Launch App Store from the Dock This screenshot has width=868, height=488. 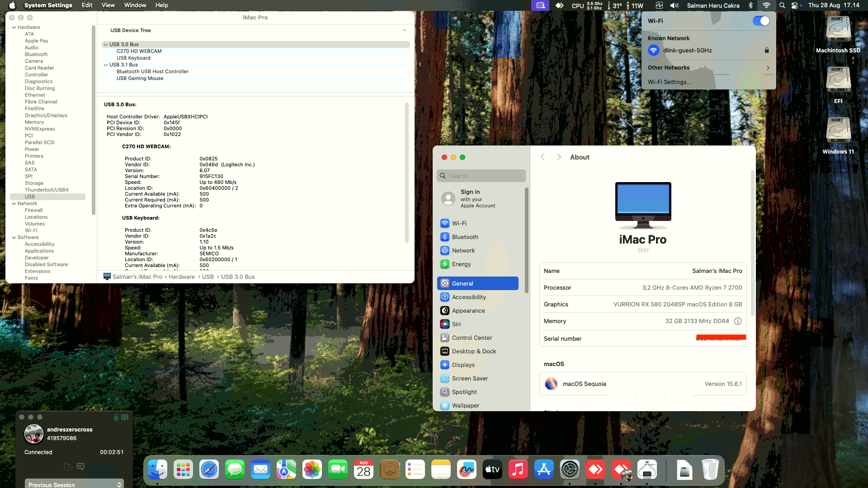pos(544,470)
